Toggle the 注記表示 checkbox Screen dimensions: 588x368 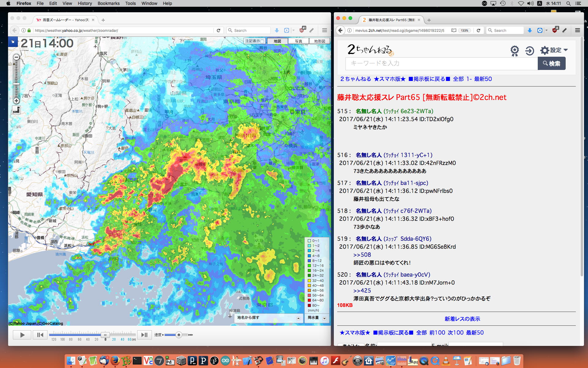click(262, 41)
